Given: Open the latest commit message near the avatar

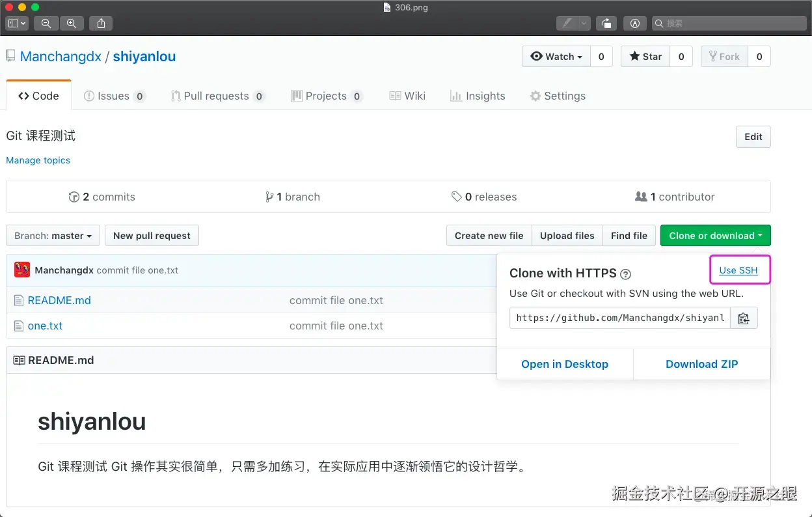Looking at the screenshot, I should 137,270.
